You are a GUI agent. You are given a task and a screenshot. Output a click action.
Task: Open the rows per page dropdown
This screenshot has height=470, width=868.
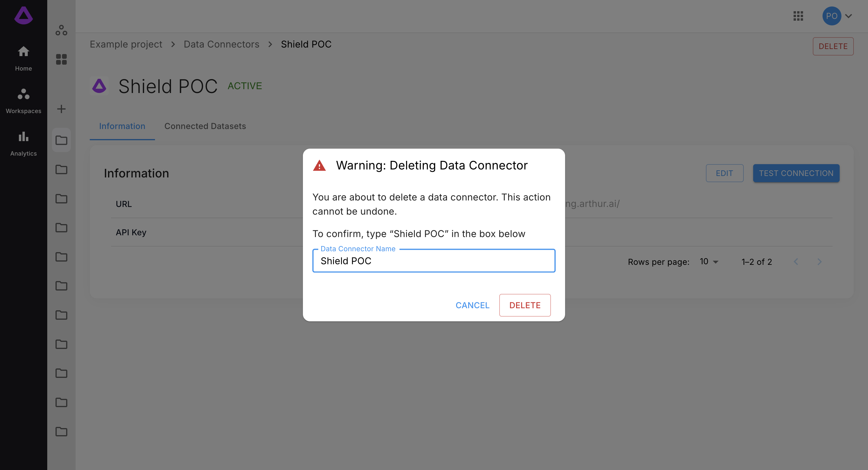pos(709,262)
